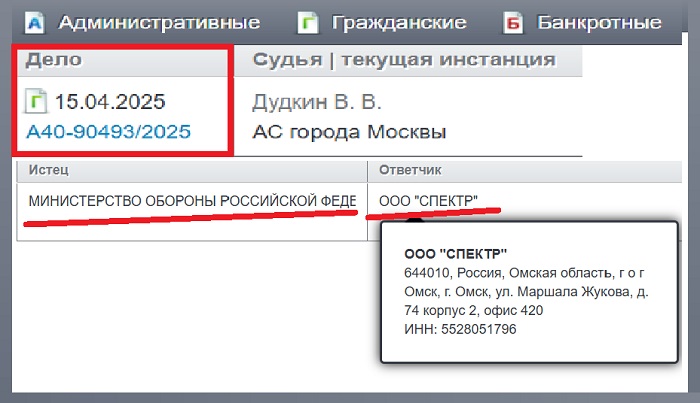
Task: Click the green Гражданские letter Г icon
Action: (x=308, y=23)
